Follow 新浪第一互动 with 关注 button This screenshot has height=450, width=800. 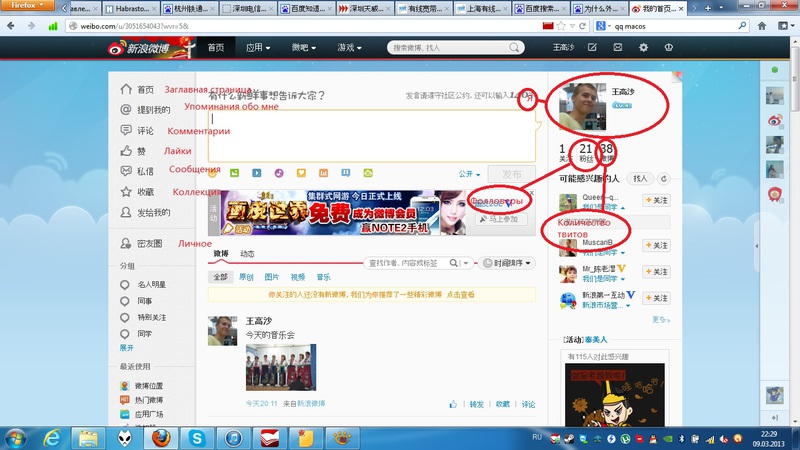tap(656, 298)
